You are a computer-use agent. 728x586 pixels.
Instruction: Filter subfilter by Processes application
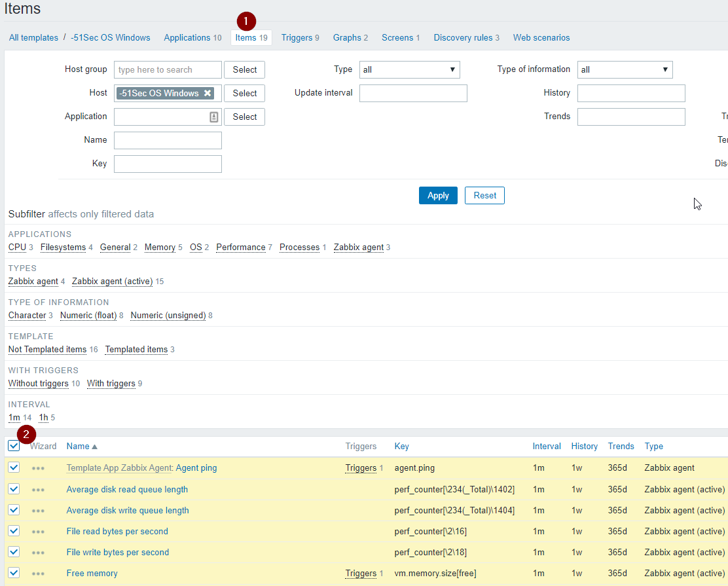click(x=299, y=247)
